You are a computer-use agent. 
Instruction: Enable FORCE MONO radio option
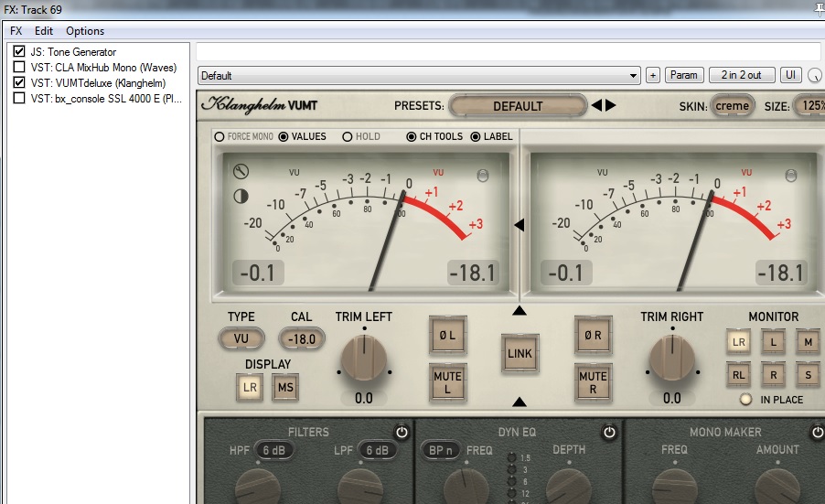[x=220, y=137]
